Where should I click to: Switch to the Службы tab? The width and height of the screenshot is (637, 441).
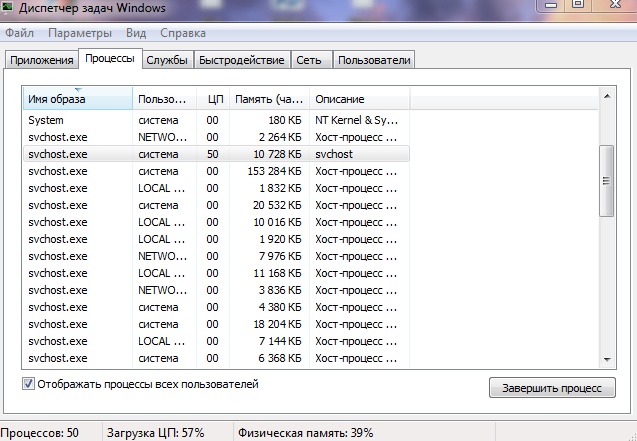pyautogui.click(x=167, y=60)
